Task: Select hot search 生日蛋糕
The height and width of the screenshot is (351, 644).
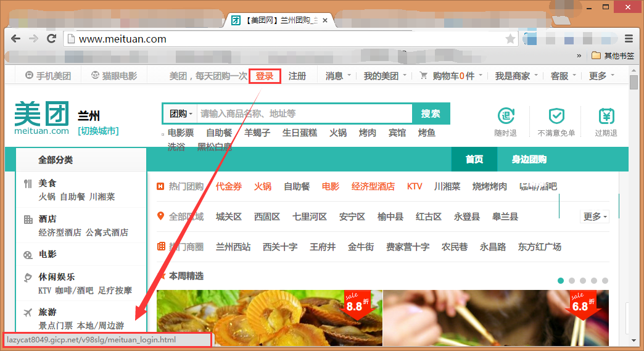Action: (300, 133)
